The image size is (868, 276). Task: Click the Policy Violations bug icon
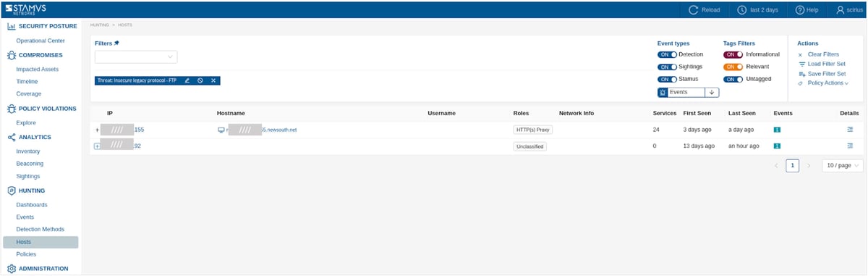pyautogui.click(x=11, y=109)
